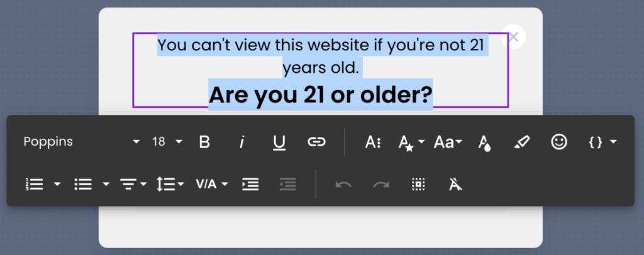This screenshot has width=644, height=255.
Task: Toggle italic formatting
Action: pyautogui.click(x=241, y=142)
